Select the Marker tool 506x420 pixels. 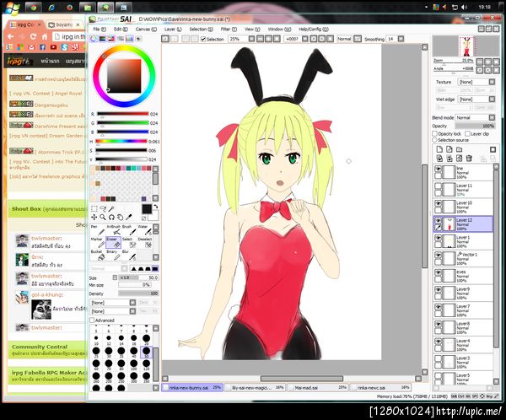pyautogui.click(x=98, y=242)
